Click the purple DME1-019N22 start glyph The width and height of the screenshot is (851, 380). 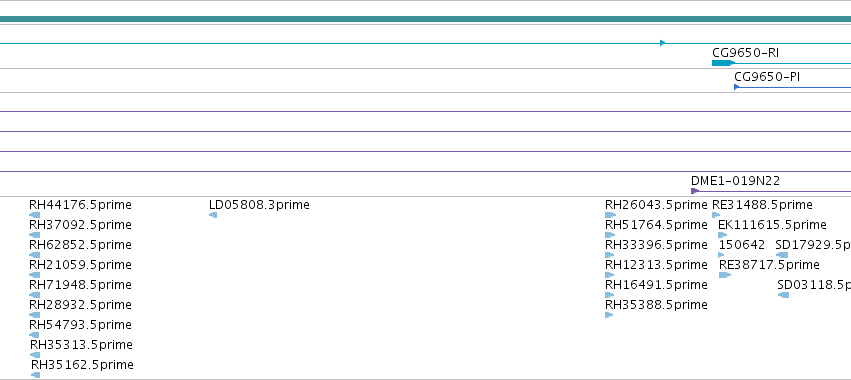pos(695,191)
